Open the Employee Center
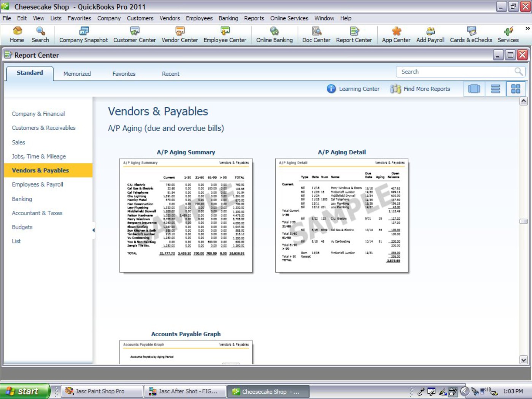The image size is (532, 399). point(225,35)
